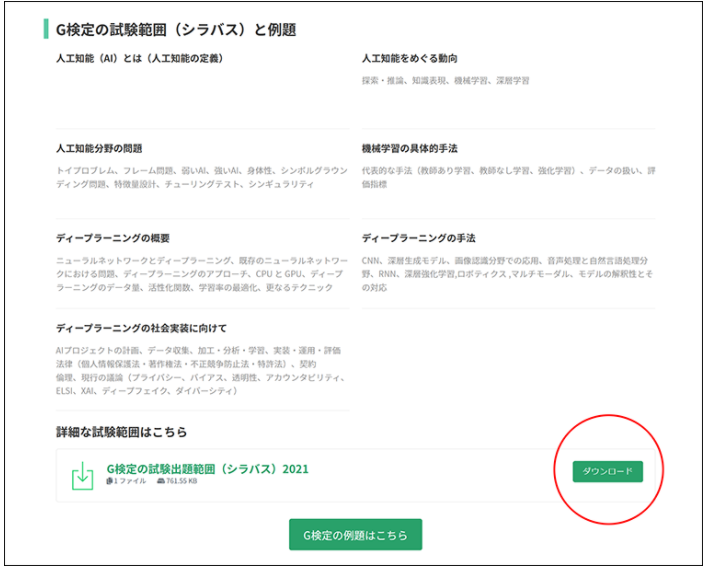The image size is (707, 572).
Task: Click description line starting with トイプロブレム、フレーム問題
Action: (x=202, y=170)
